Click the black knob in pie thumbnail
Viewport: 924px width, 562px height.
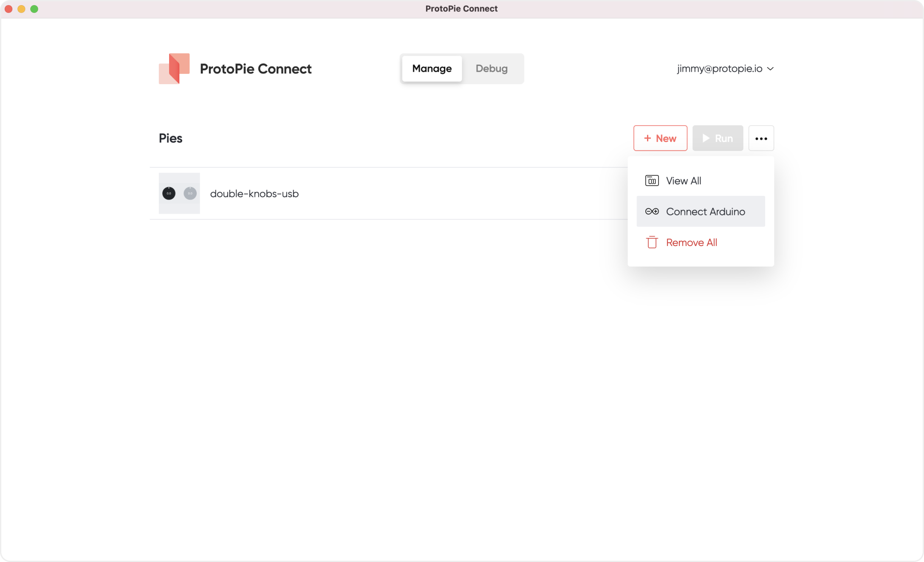[169, 193]
